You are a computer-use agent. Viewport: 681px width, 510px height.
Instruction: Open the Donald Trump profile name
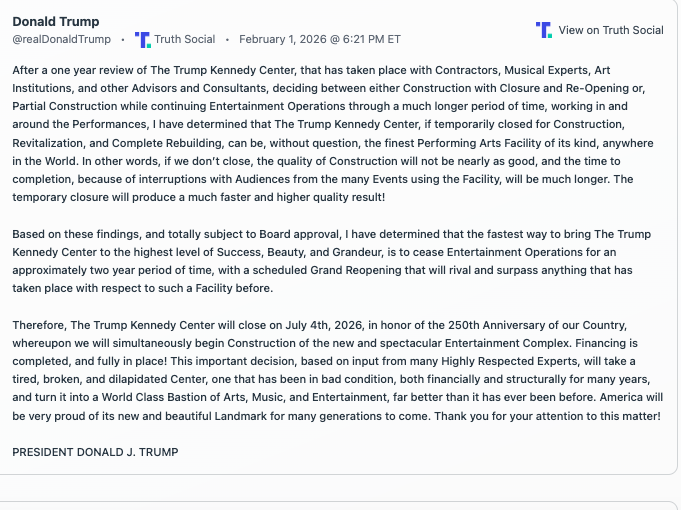55,22
